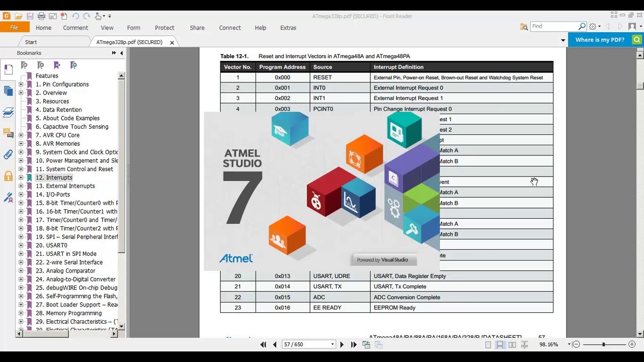Click the Redo arrow icon
Viewport: 644px width, 362px height.
[86, 16]
